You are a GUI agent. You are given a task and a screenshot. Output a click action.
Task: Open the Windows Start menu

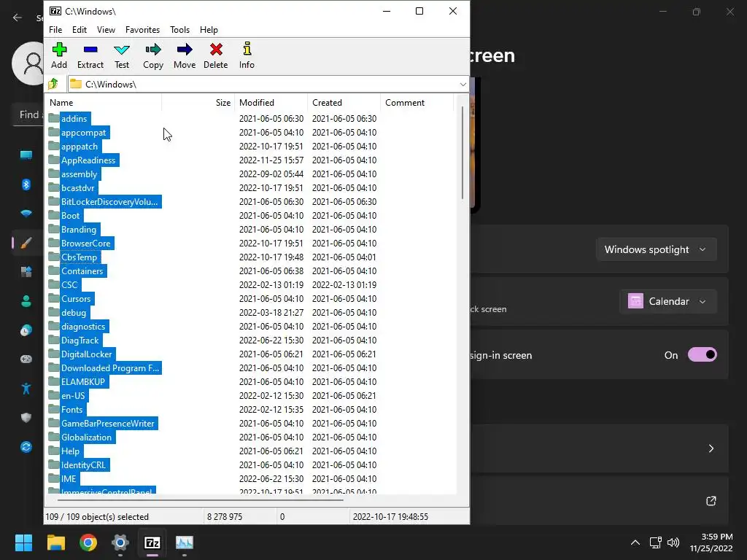23,542
